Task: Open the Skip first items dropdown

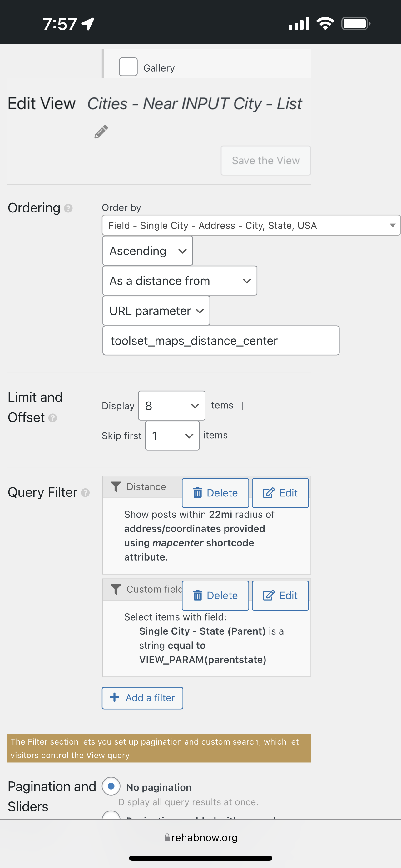Action: pyautogui.click(x=172, y=435)
